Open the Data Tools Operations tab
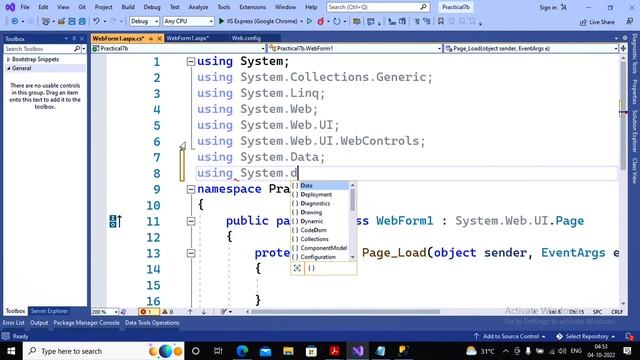Screen dimensions: 640x360 152,323
